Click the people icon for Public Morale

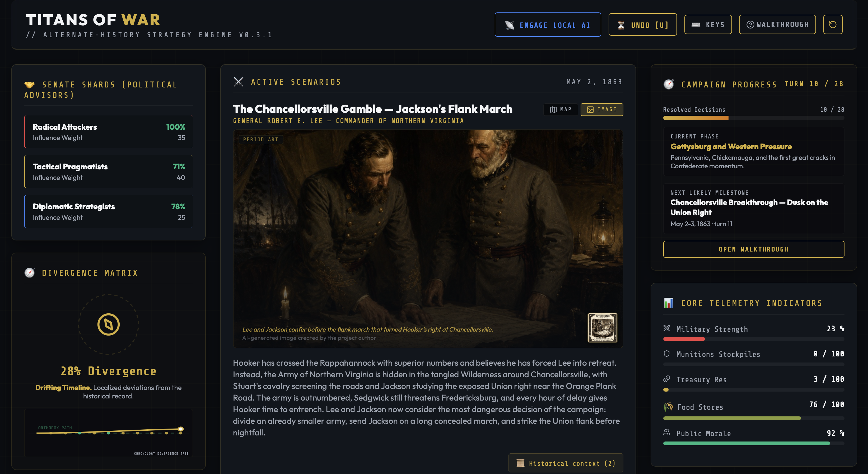(x=666, y=432)
